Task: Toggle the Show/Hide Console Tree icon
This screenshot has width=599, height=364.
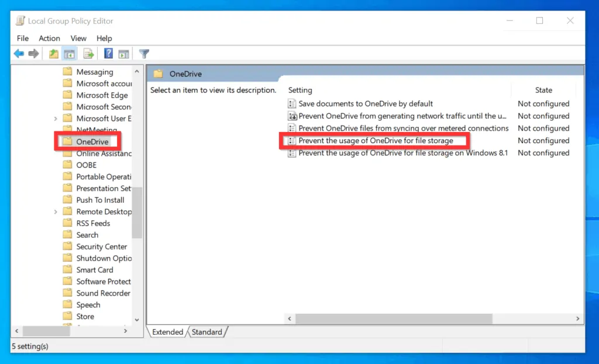Action: (x=69, y=53)
